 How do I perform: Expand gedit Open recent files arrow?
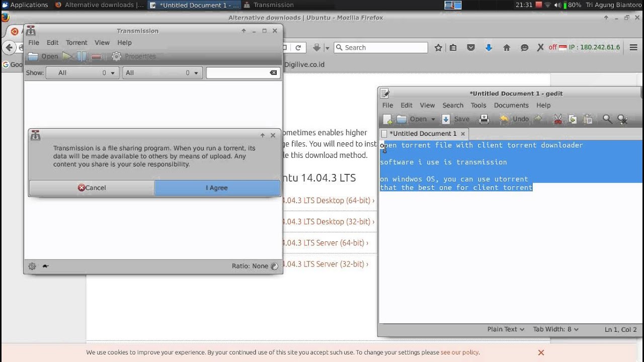click(x=433, y=119)
